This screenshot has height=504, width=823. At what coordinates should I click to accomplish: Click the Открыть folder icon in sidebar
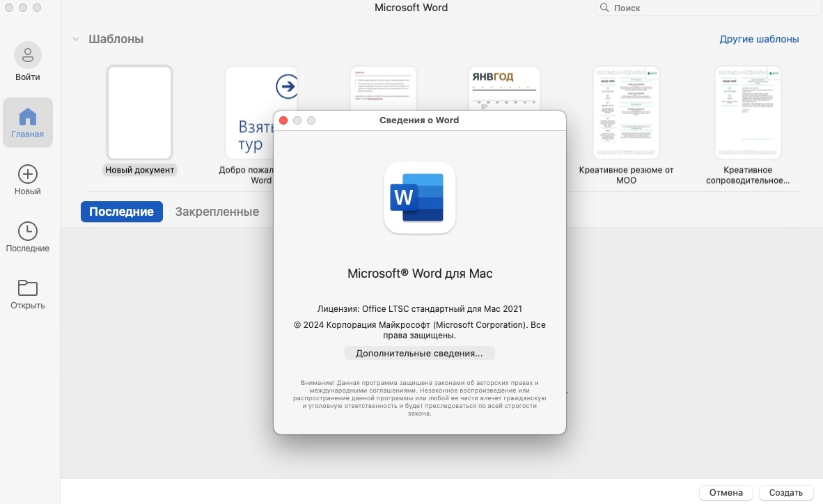[x=28, y=288]
